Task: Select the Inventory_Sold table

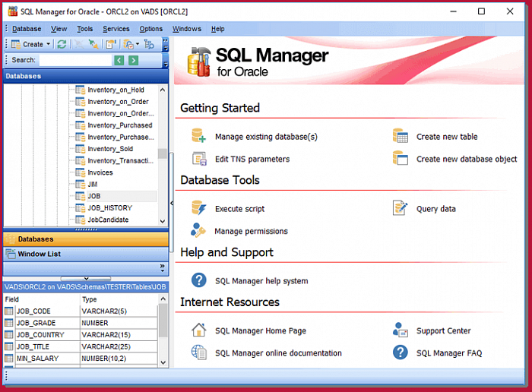Action: pos(110,149)
